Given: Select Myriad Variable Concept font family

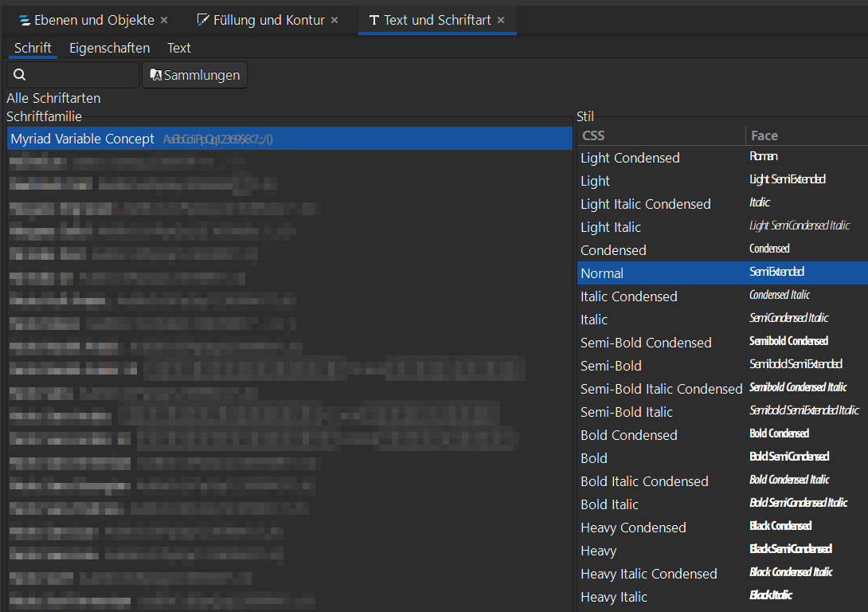Looking at the screenshot, I should [x=290, y=139].
